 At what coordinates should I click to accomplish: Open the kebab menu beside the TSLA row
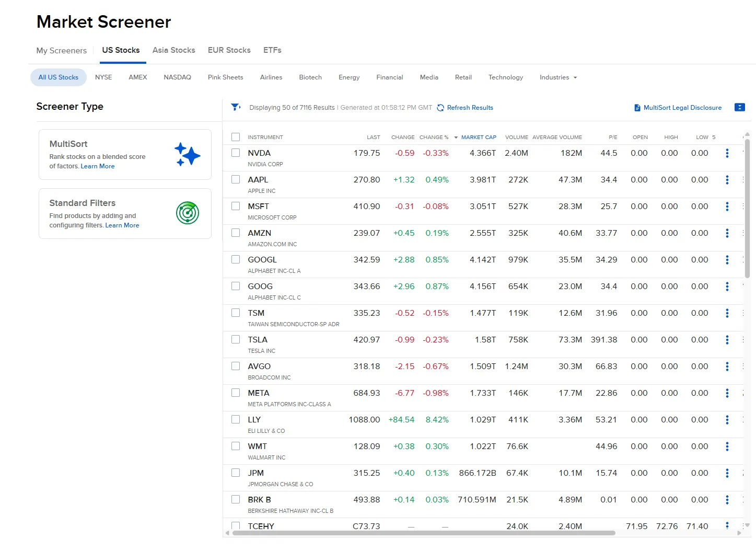(727, 340)
